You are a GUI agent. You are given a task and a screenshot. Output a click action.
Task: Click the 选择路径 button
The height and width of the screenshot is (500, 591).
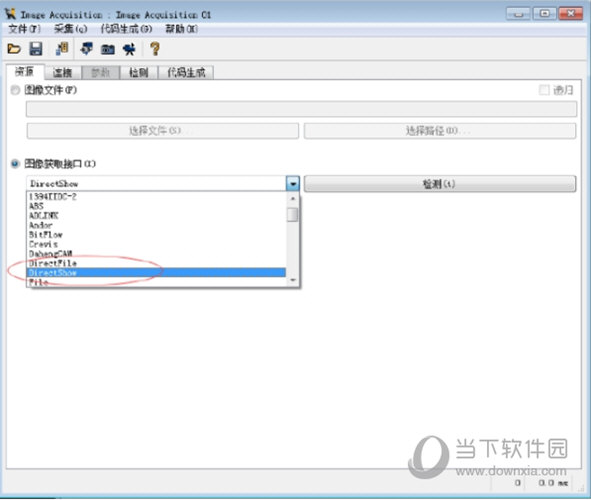[440, 131]
